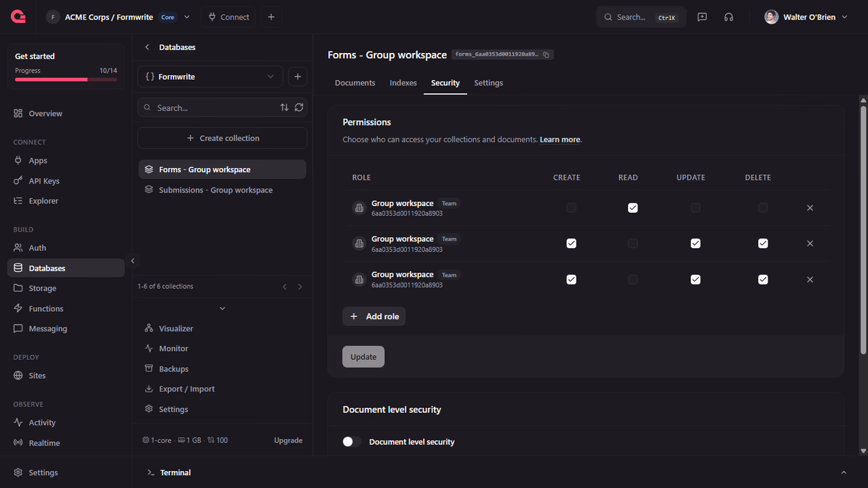Screen dimensions: 868x488
Task: Open the Formwrite database dropdown
Action: pyautogui.click(x=210, y=77)
